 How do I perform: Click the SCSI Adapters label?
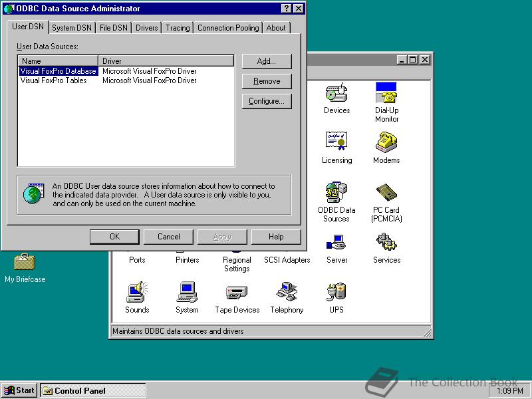tap(287, 260)
